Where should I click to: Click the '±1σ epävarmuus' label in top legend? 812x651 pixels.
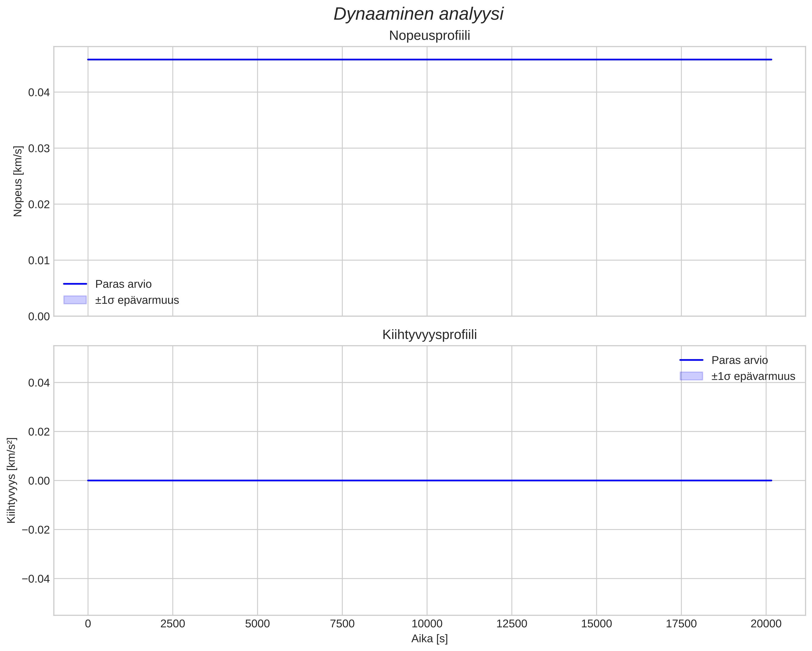tap(137, 300)
